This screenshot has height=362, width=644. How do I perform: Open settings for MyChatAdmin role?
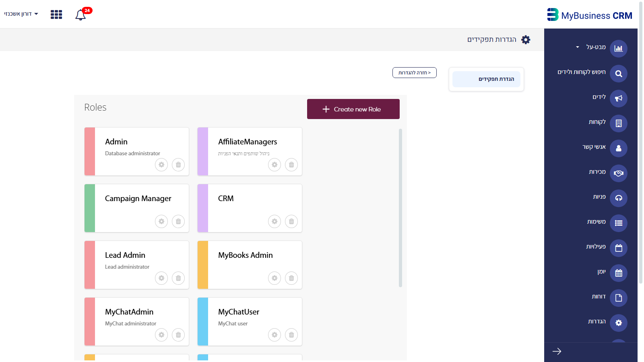tap(161, 335)
